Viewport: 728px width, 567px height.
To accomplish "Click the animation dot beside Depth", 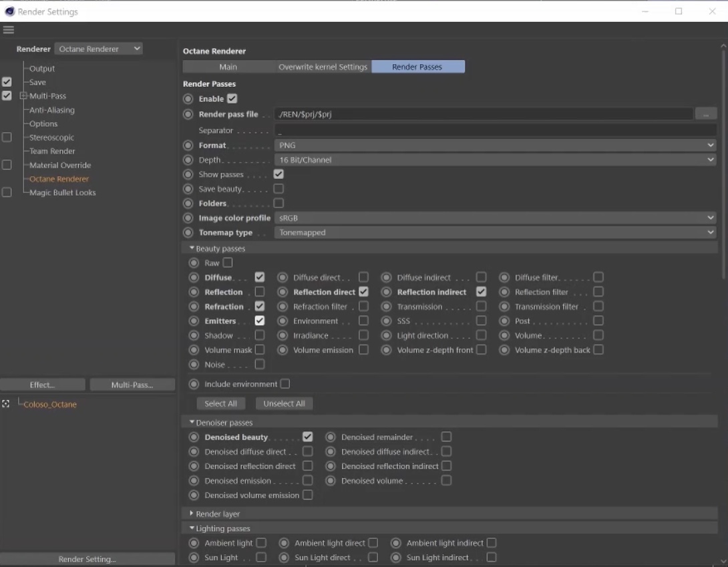I will (x=188, y=160).
